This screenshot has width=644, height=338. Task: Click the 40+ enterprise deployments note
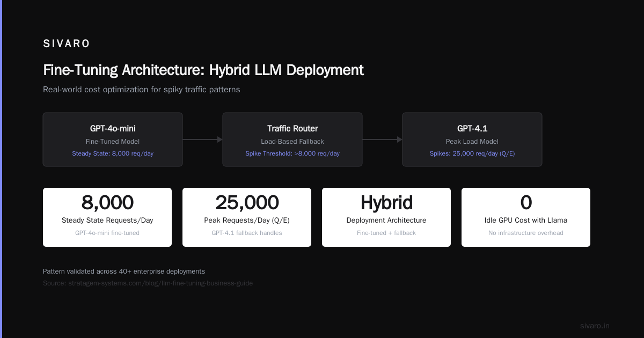pyautogui.click(x=124, y=271)
